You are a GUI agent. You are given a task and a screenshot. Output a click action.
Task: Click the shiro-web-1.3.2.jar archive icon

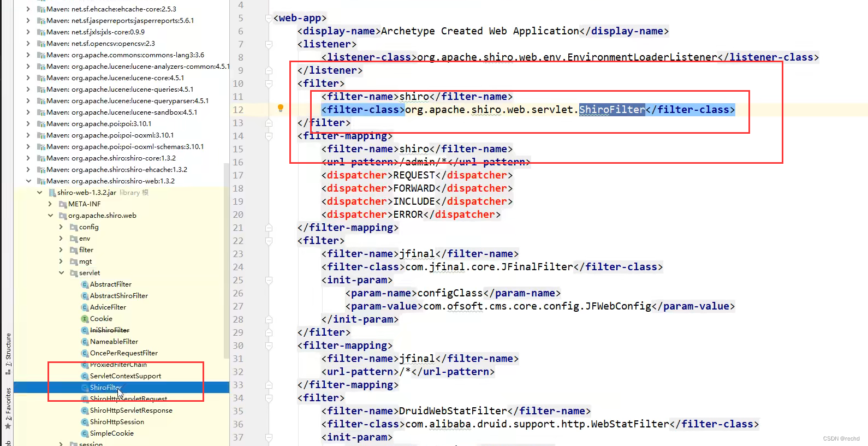(52, 193)
